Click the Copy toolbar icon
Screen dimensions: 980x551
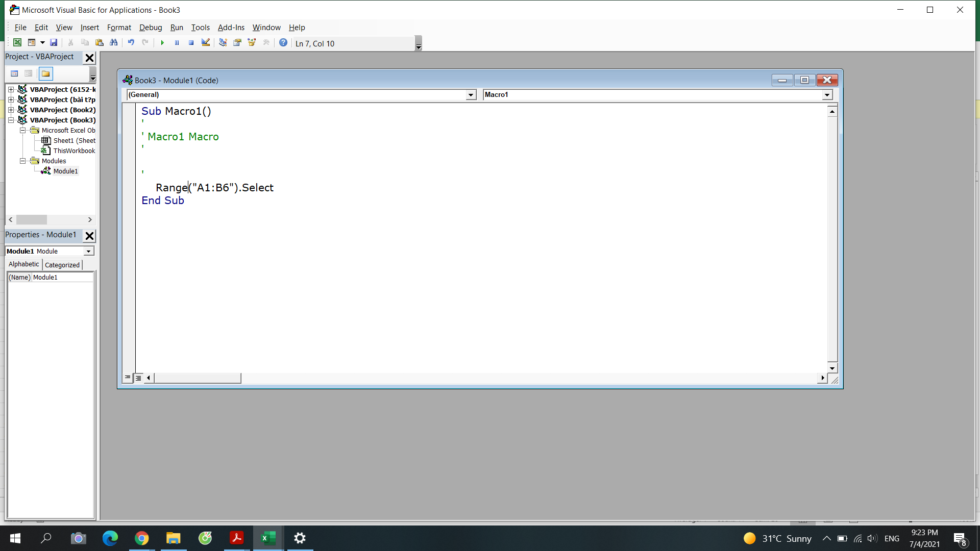85,43
